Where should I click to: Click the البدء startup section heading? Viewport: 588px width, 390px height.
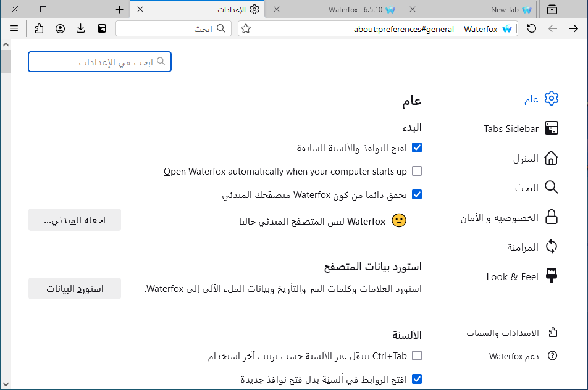(x=412, y=127)
